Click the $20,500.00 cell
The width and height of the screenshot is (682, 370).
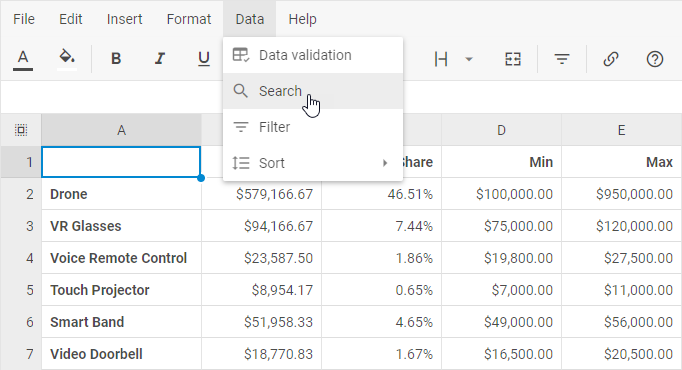[x=622, y=354]
